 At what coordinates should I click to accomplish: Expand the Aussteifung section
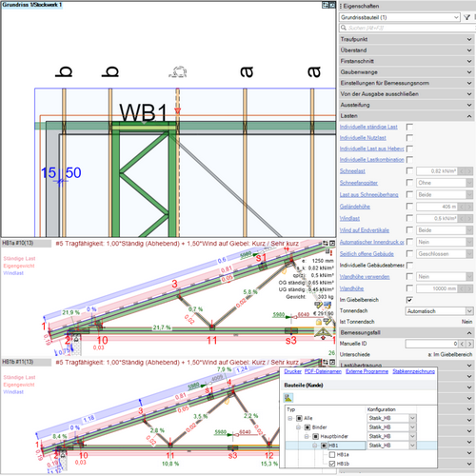click(407, 105)
